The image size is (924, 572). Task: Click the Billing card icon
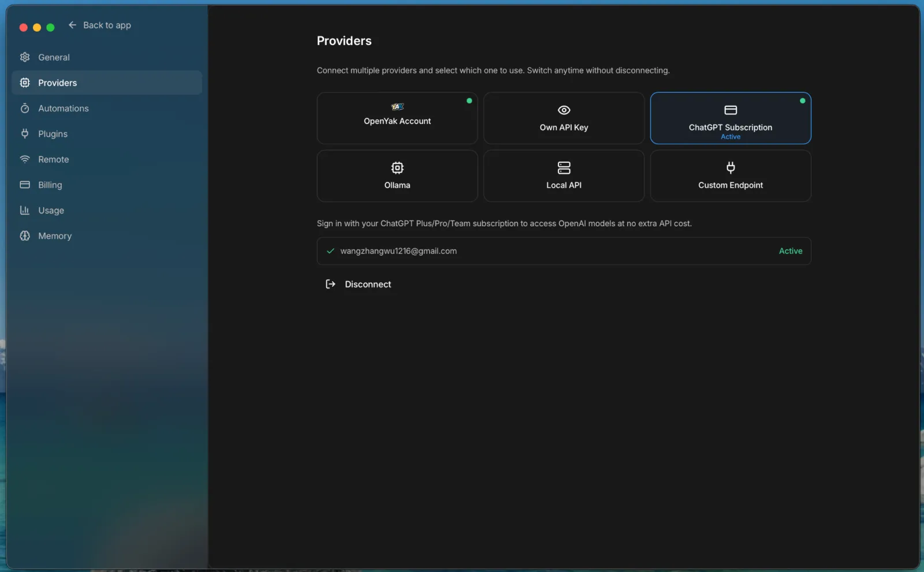click(25, 185)
